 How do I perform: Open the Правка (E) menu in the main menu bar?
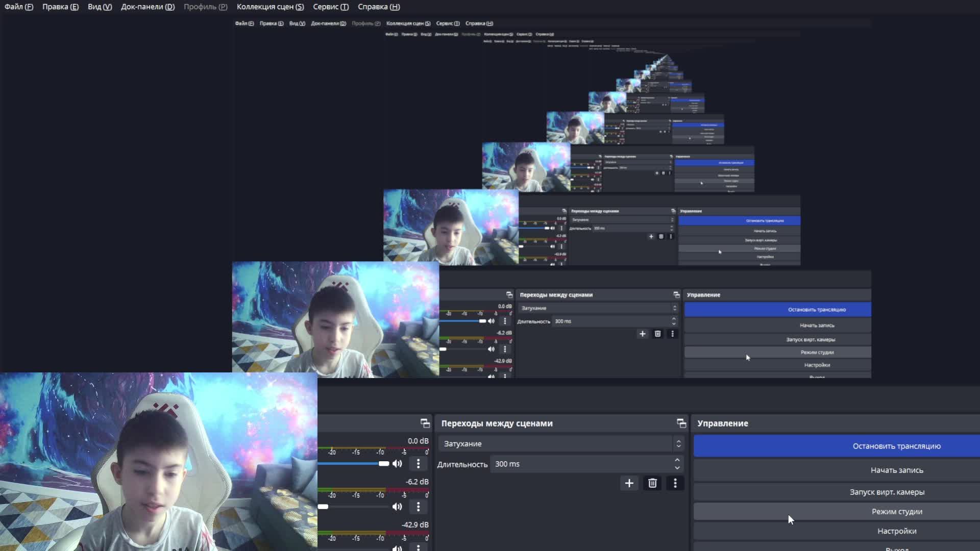(60, 7)
